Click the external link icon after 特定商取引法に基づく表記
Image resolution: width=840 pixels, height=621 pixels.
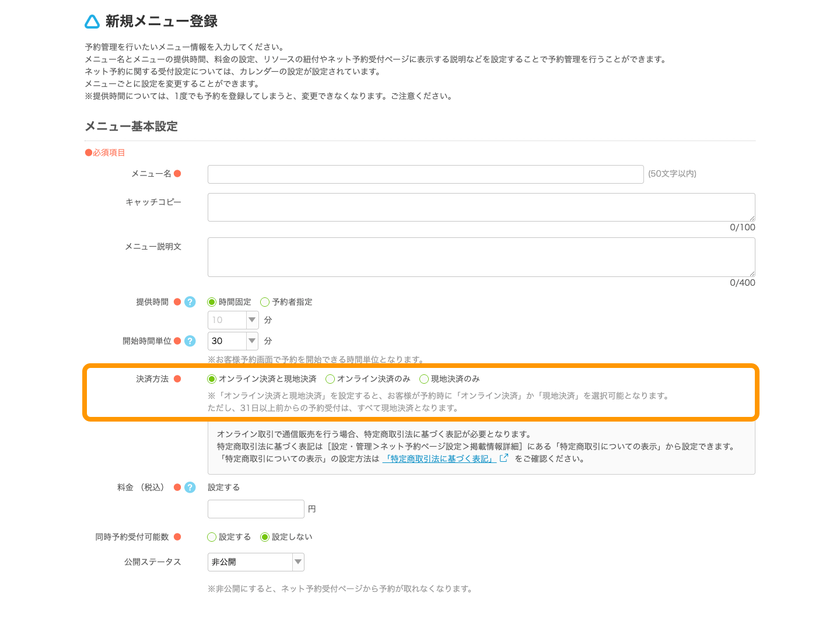point(504,458)
